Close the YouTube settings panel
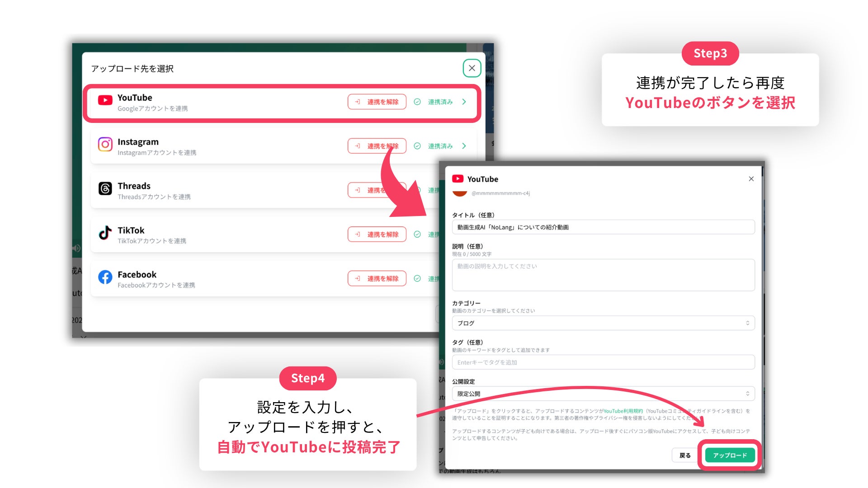868x488 pixels. [x=751, y=179]
